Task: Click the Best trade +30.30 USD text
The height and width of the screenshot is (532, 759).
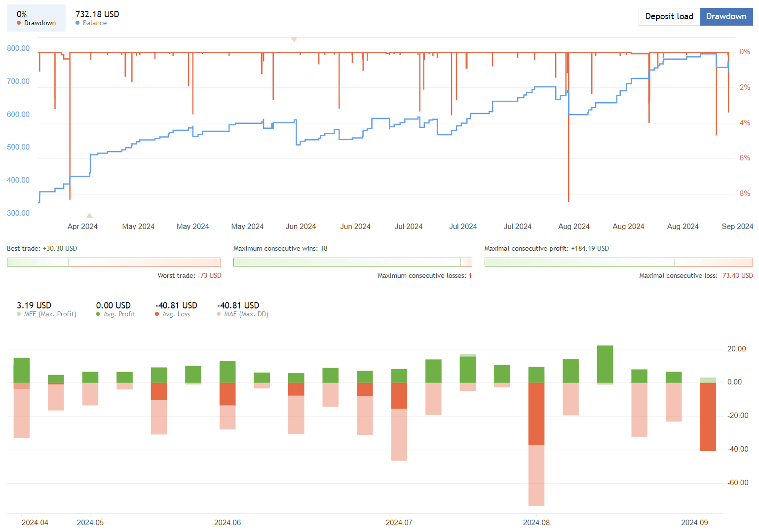Action: (42, 248)
